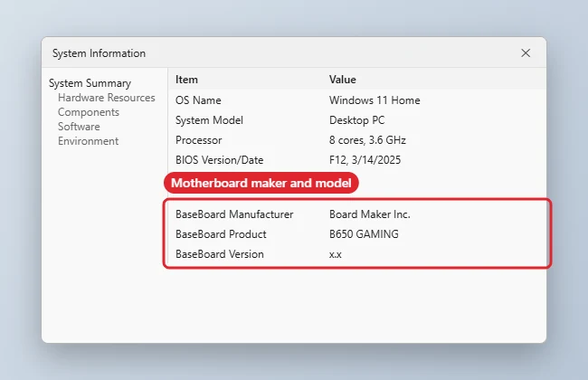
Task: Click the value F12, 3/14/2025
Action: (365, 160)
